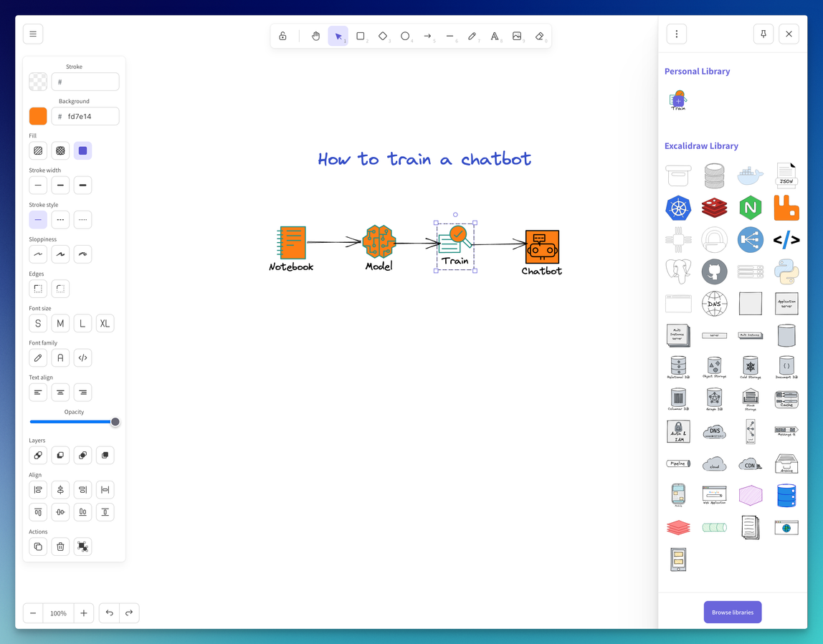Open the orange background color swatch

[x=38, y=117]
